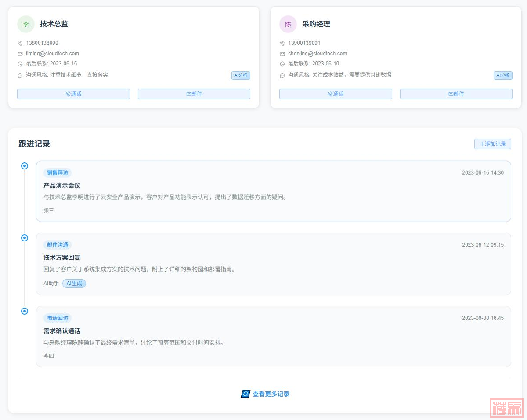
Task: Call the 采购经理 using 通话 button
Action: [336, 94]
